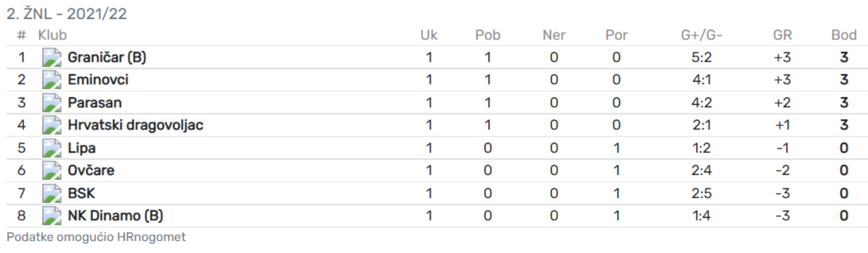Click the Podatke omogućio HRnogomet credit text
Screen dimensions: 868x253
pyautogui.click(x=96, y=237)
